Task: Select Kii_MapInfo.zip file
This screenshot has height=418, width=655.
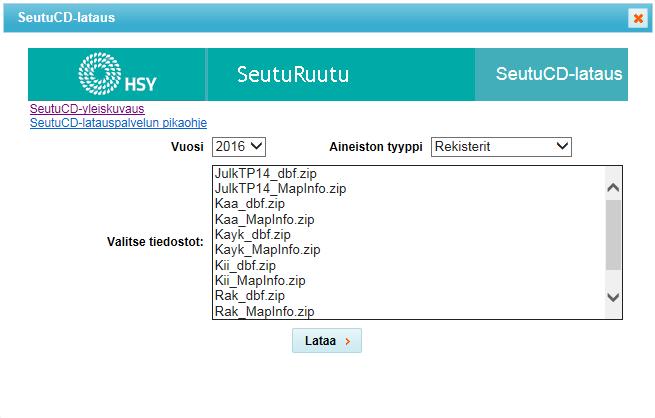Action: click(409, 281)
